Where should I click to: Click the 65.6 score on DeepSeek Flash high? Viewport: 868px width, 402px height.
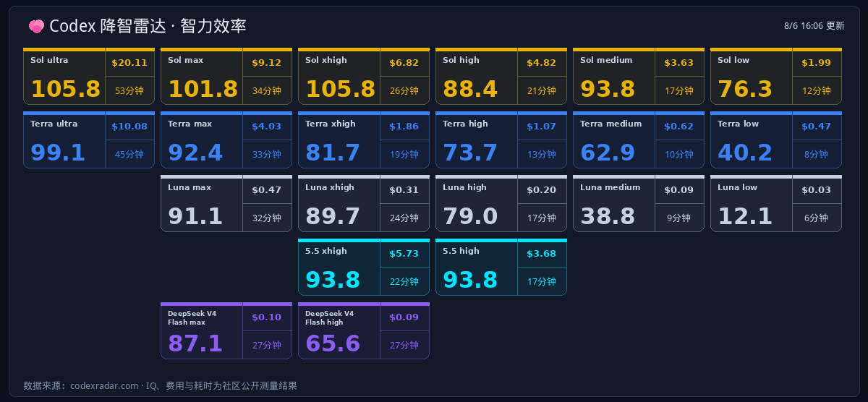pyautogui.click(x=333, y=343)
